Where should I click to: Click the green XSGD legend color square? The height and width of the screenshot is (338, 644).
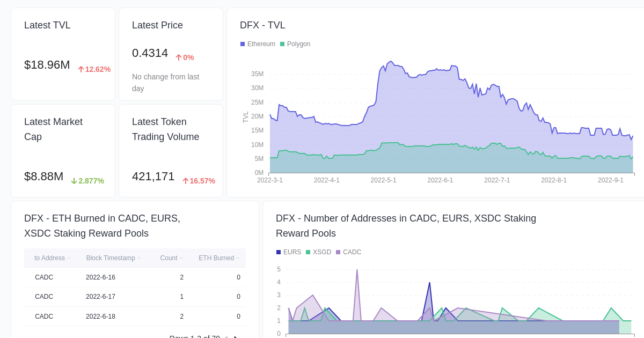[x=307, y=252]
